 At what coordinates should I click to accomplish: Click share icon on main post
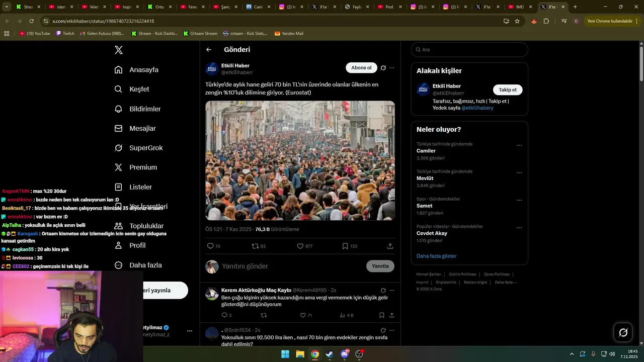[x=390, y=246]
